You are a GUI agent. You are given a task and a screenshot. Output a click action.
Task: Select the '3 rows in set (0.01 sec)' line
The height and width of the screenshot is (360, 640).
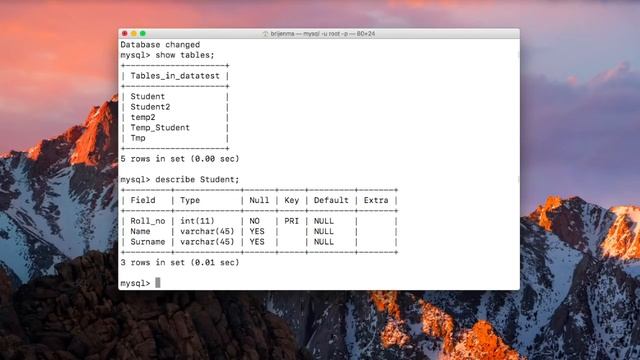(x=180, y=262)
